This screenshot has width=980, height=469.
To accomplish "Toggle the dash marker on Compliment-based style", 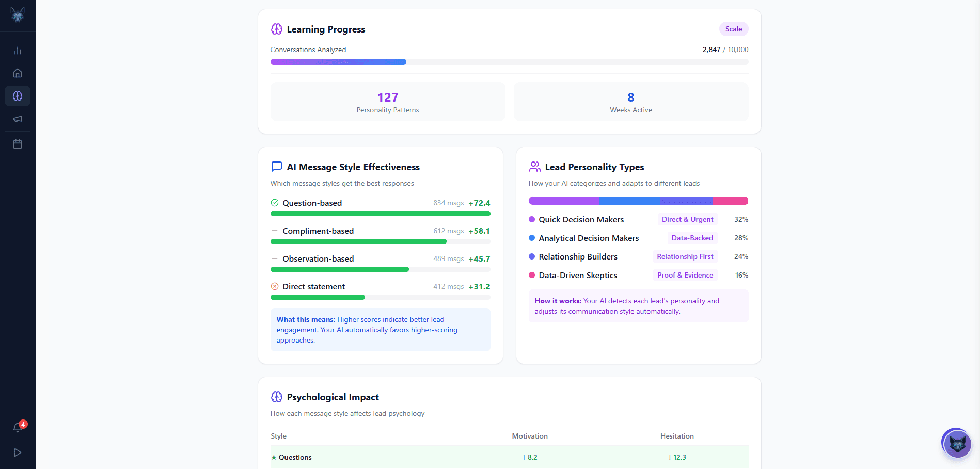I will [274, 231].
